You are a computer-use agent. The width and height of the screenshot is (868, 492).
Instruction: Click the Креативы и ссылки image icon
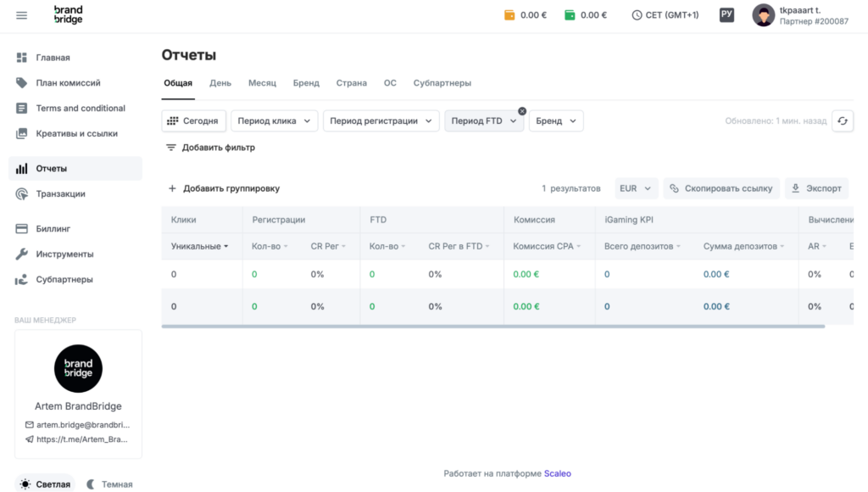21,133
